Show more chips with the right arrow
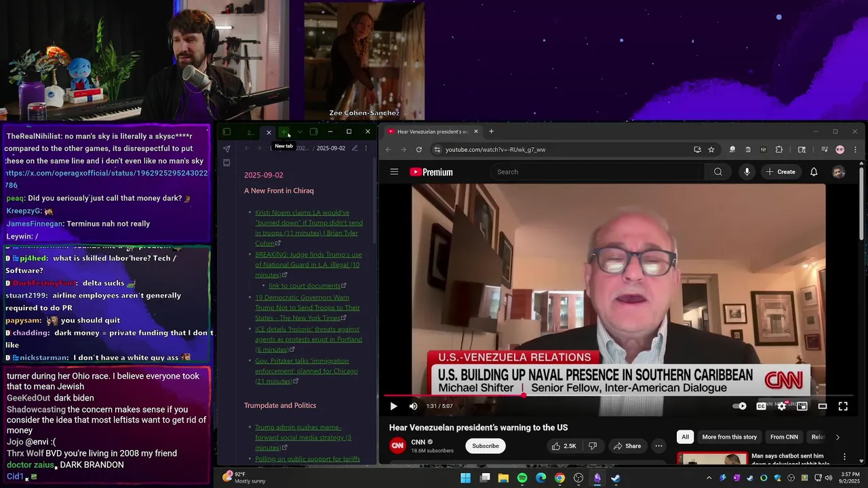Viewport: 868px width, 488px height. click(x=837, y=437)
